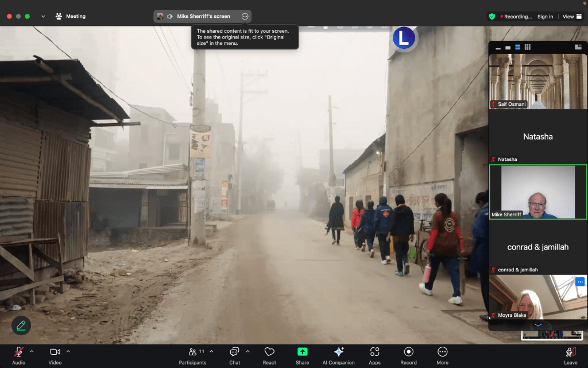588x368 pixels.
Task: Switch video panel to grid view
Action: [x=528, y=47]
